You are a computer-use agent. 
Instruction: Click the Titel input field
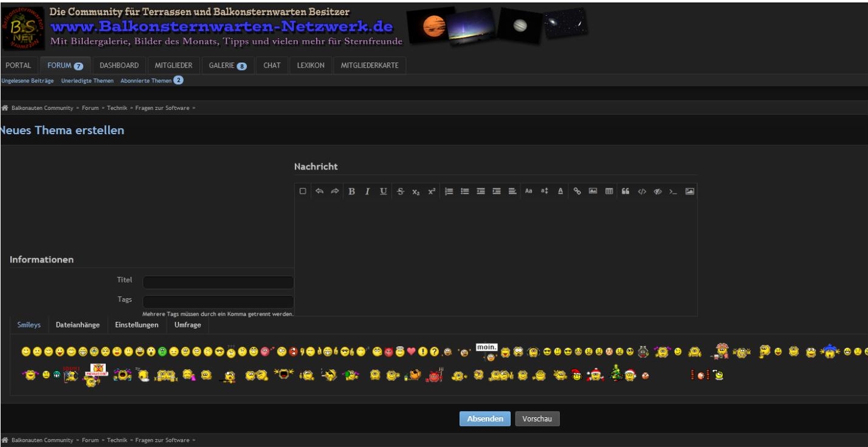tap(218, 282)
